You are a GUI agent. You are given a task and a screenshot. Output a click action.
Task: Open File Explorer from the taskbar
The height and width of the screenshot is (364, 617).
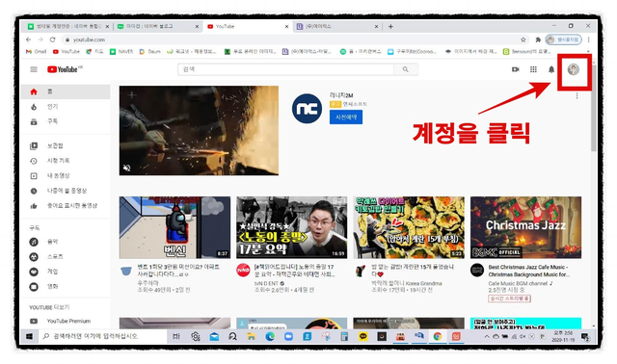251,336
